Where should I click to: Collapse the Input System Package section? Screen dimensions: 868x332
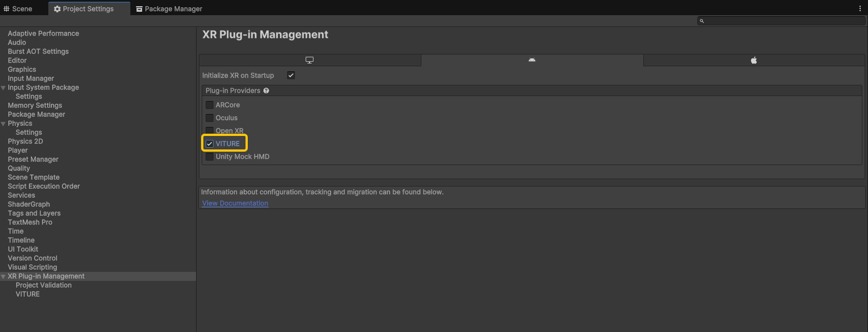pyautogui.click(x=3, y=88)
